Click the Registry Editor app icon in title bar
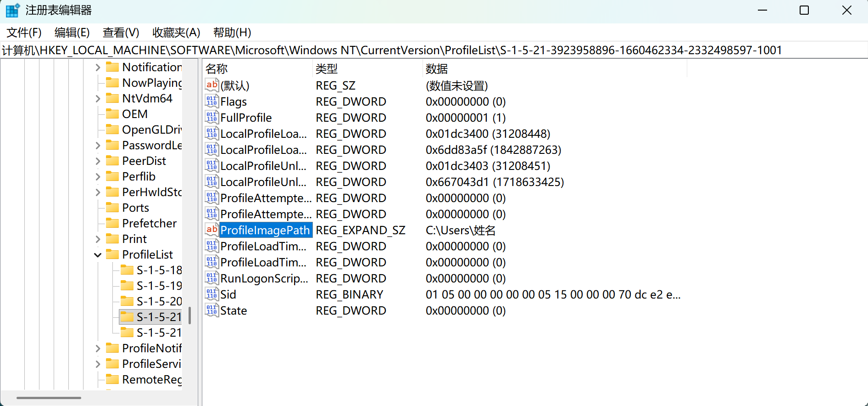 [12, 10]
